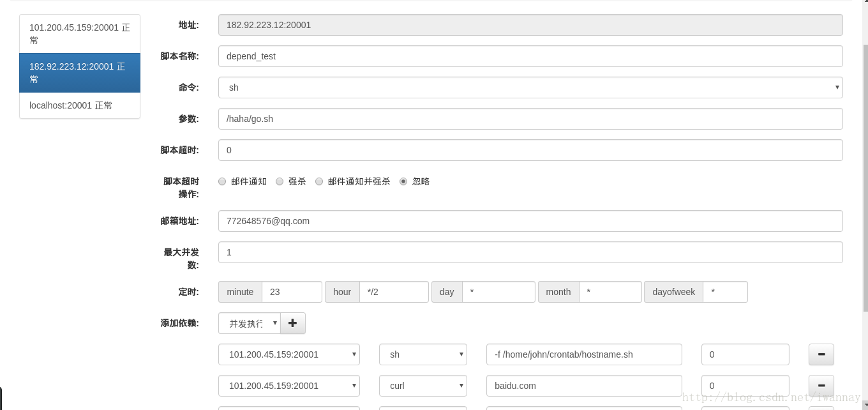Select the 强杀 radio option
Image resolution: width=868 pixels, height=410 pixels.
click(280, 181)
